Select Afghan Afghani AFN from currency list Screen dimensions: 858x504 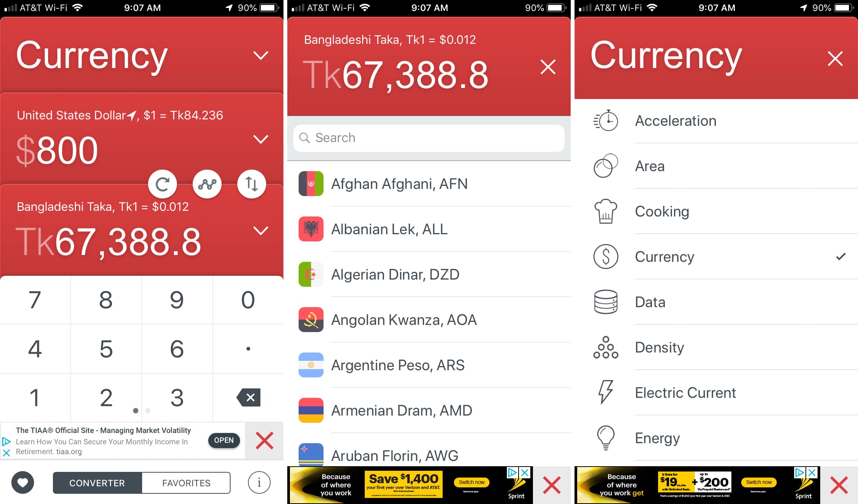click(429, 184)
